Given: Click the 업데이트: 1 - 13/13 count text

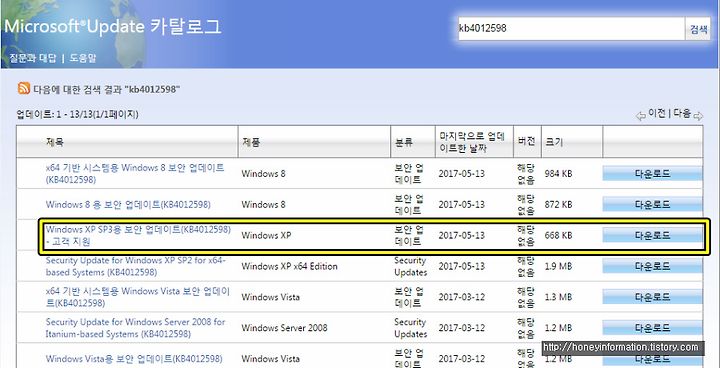Looking at the screenshot, I should [77, 114].
